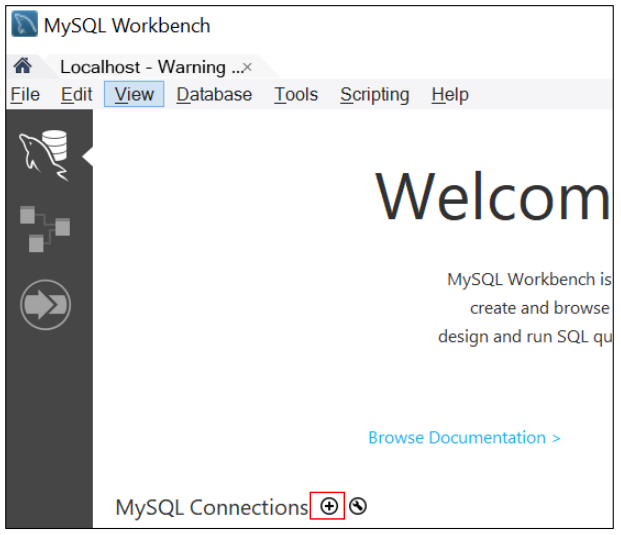The image size is (621, 535).
Task: Click the home tab icon
Action: click(23, 66)
